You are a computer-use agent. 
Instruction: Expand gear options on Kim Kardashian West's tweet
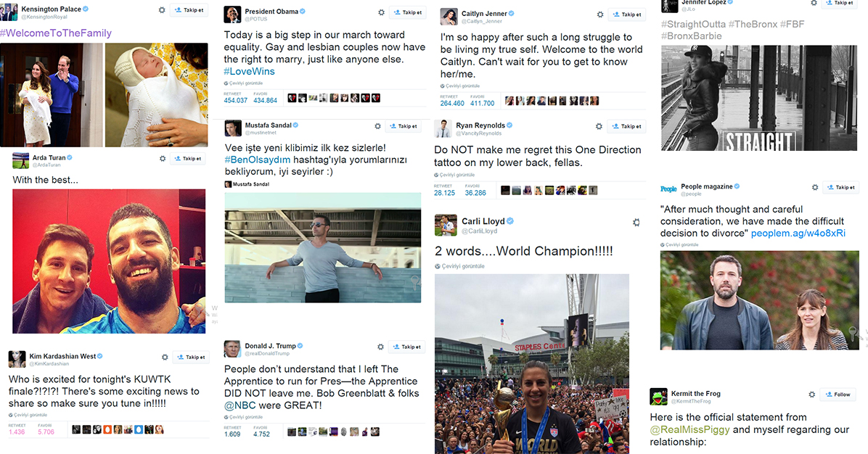pyautogui.click(x=165, y=358)
